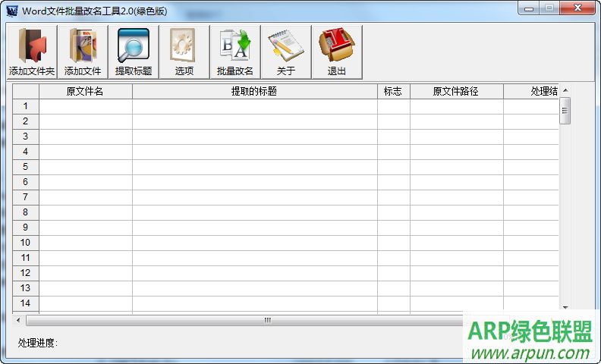
Task: Select row header 5
Action: tap(26, 167)
